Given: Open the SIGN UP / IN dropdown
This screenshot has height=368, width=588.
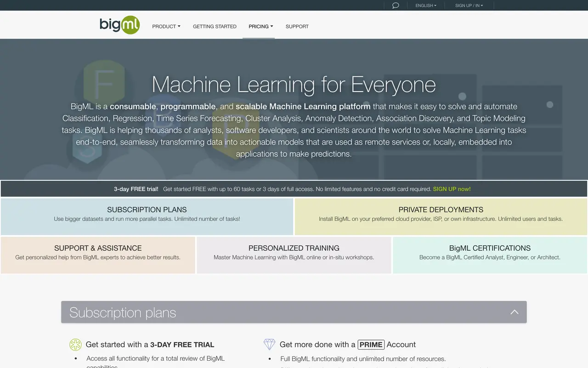Looking at the screenshot, I should pyautogui.click(x=469, y=6).
